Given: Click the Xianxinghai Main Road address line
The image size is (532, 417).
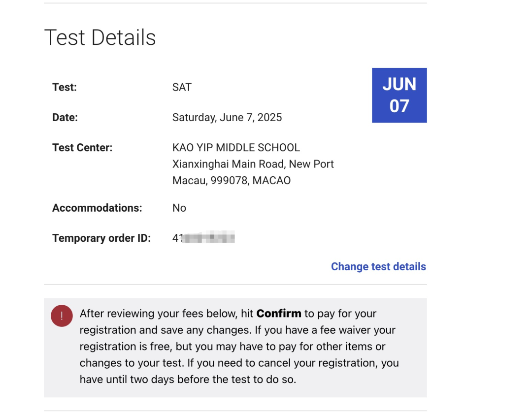Looking at the screenshot, I should tap(253, 163).
